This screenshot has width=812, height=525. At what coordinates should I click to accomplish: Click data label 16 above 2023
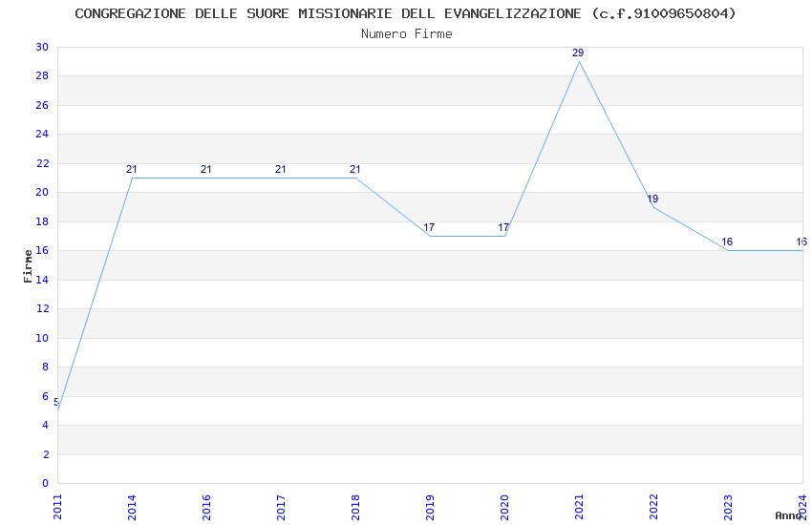(727, 242)
